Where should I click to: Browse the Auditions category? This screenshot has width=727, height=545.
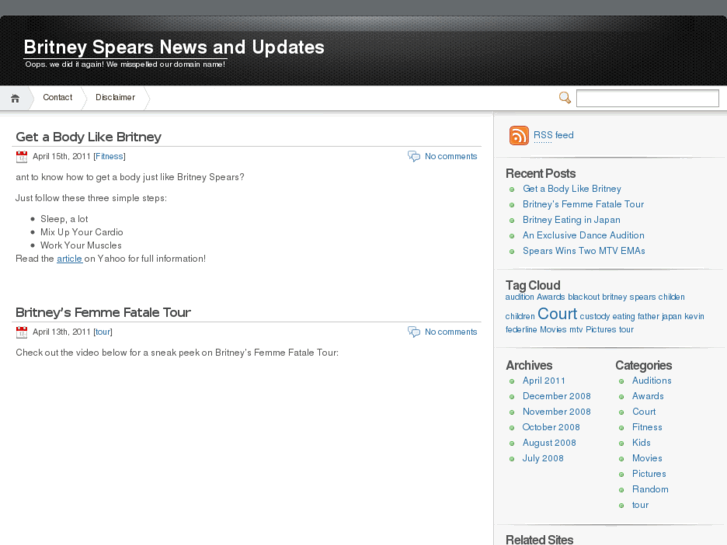pyautogui.click(x=652, y=381)
